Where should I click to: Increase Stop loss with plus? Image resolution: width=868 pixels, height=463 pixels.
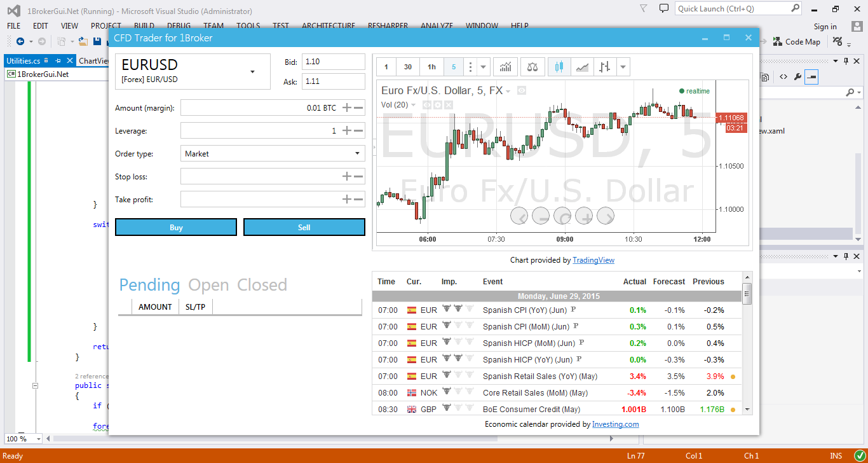347,177
